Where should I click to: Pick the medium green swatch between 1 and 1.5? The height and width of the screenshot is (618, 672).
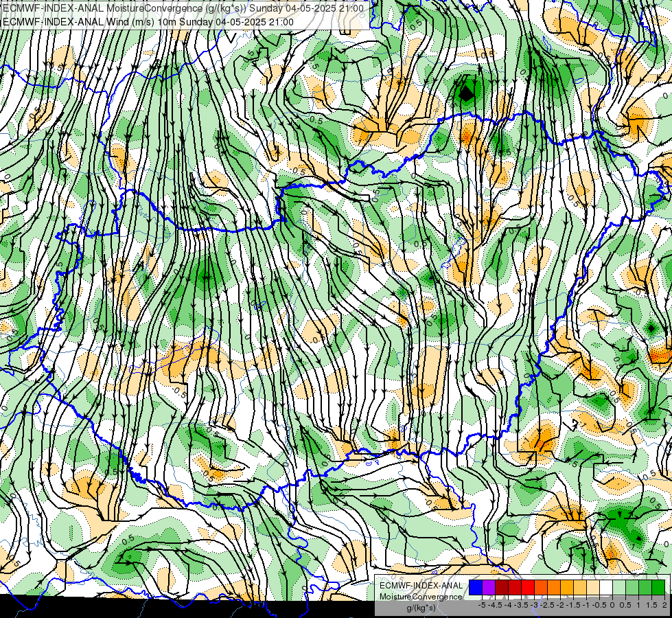point(645,588)
